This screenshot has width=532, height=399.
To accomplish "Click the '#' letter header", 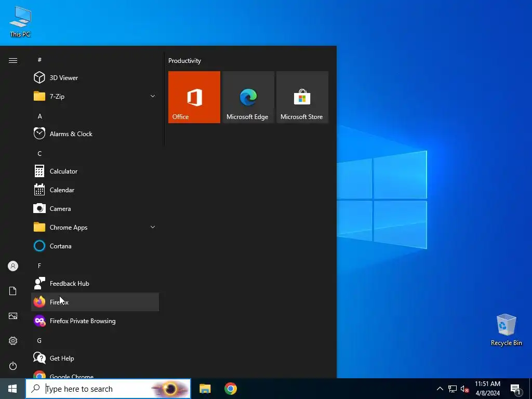I will pyautogui.click(x=39, y=60).
